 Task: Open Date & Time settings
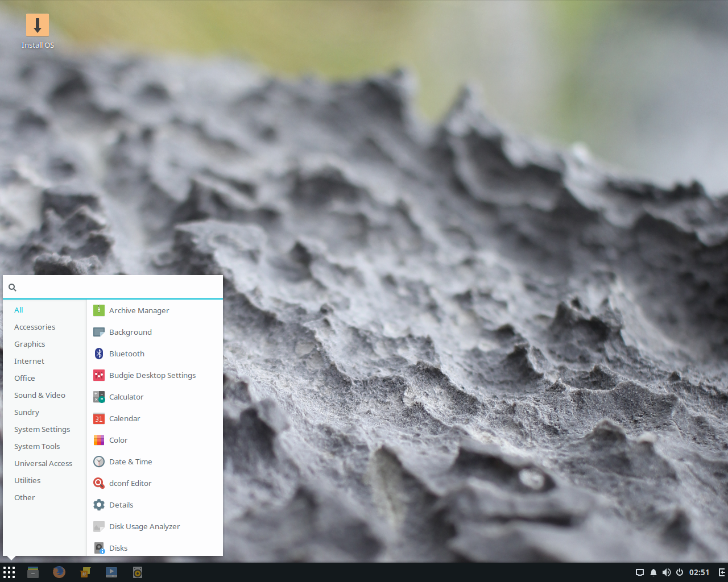[x=155, y=462]
